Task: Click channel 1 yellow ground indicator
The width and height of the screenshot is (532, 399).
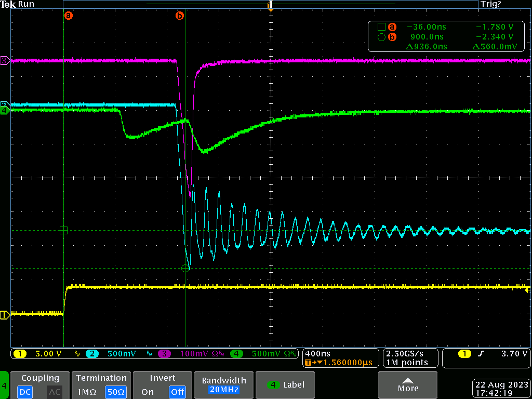Action: [5, 314]
